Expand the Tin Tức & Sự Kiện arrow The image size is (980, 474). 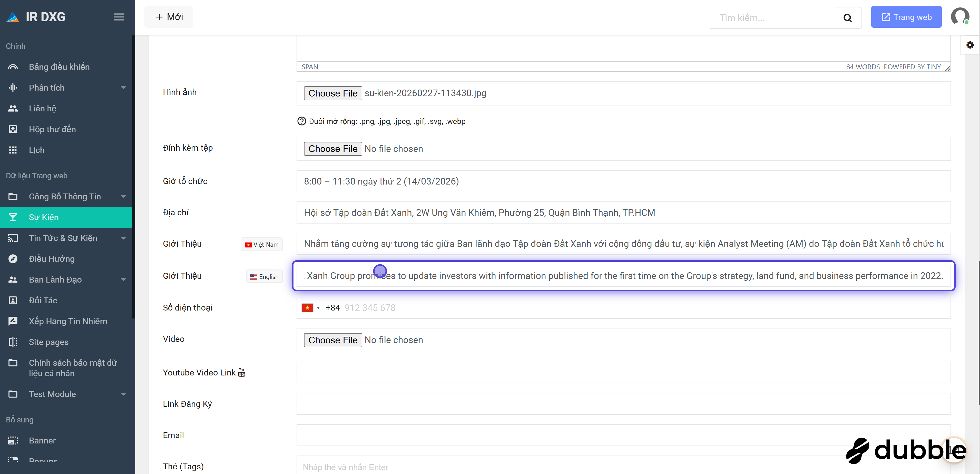click(124, 238)
